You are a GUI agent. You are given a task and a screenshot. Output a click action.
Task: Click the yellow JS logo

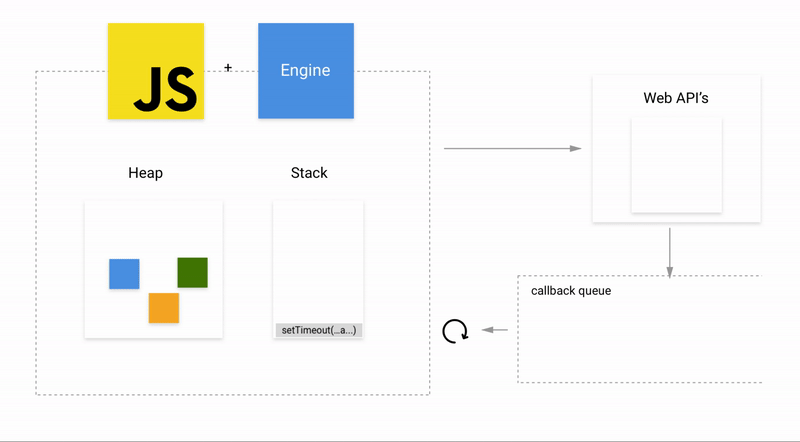[x=156, y=71]
